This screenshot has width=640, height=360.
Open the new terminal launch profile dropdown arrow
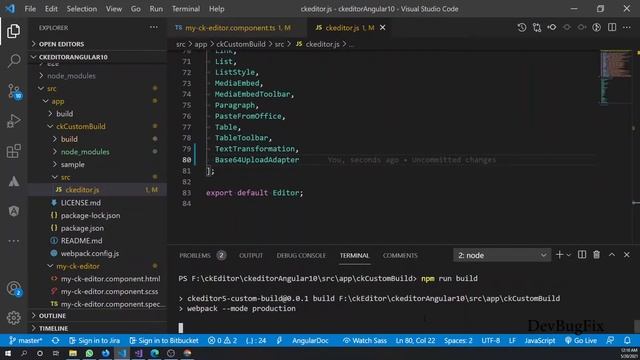(569, 255)
